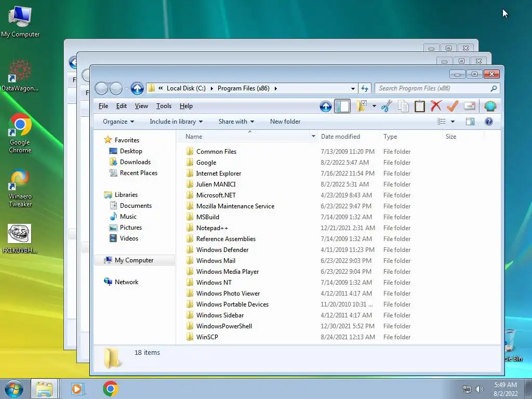Select the Notepad++ folder icon

tap(190, 228)
